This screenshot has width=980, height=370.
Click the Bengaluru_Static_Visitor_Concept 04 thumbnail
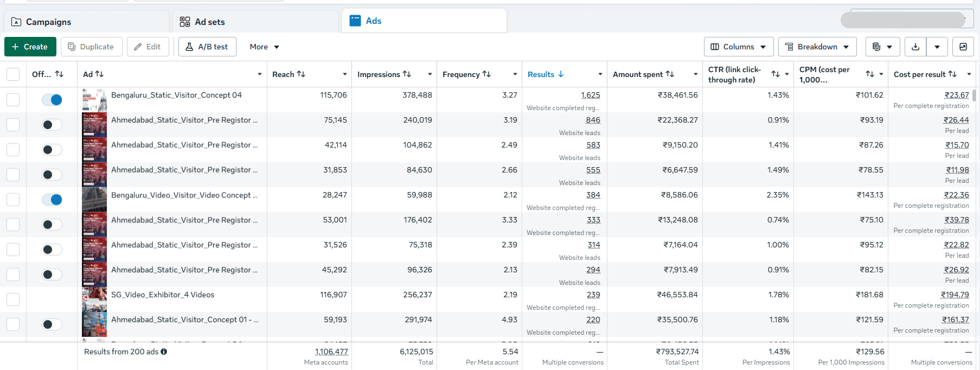[94, 100]
